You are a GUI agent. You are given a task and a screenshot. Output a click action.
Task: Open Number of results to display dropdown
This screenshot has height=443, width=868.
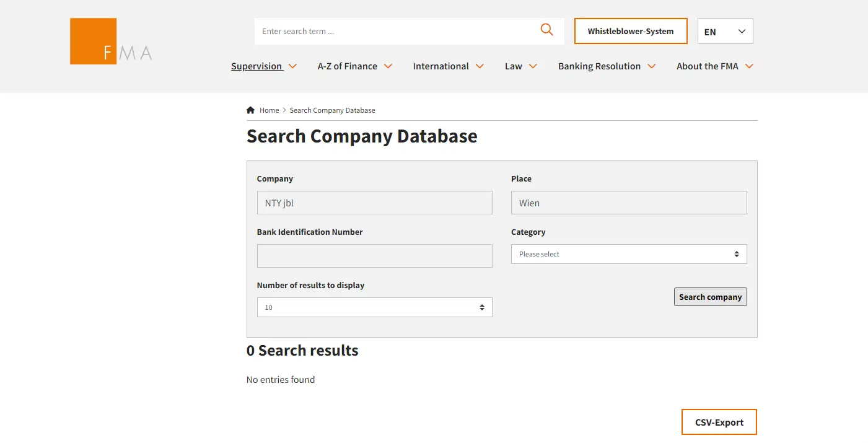374,307
